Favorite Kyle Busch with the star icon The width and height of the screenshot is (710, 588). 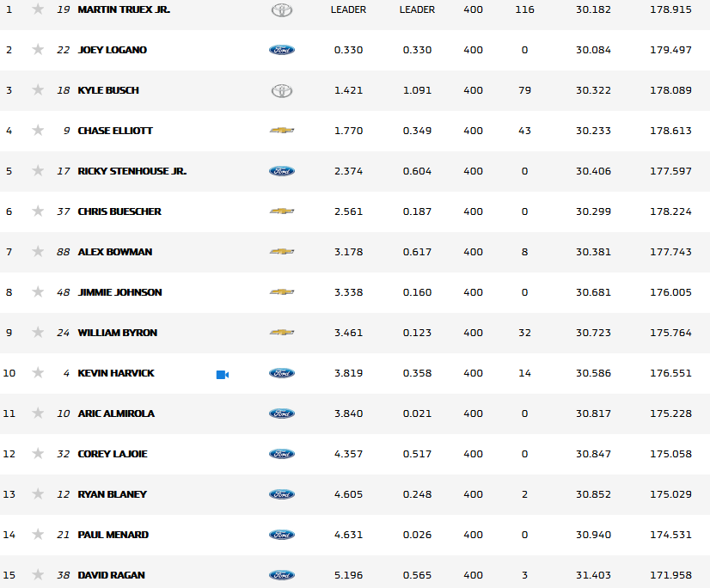(38, 90)
